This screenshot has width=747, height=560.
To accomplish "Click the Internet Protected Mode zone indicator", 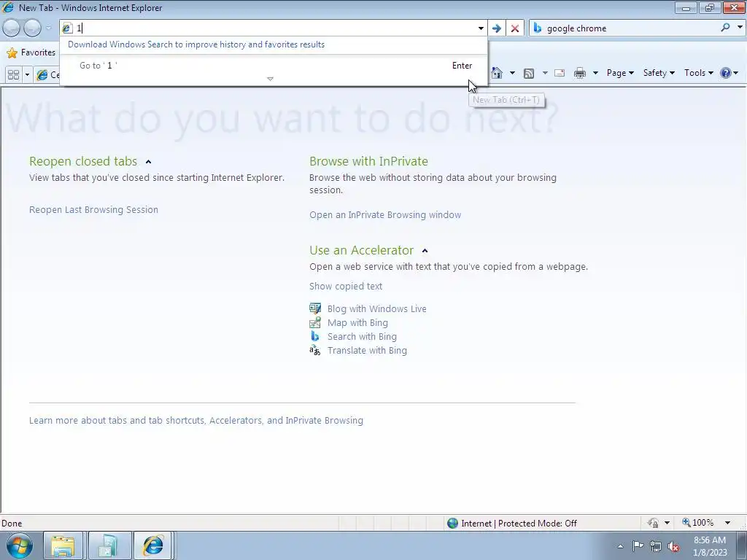I will click(x=512, y=524).
